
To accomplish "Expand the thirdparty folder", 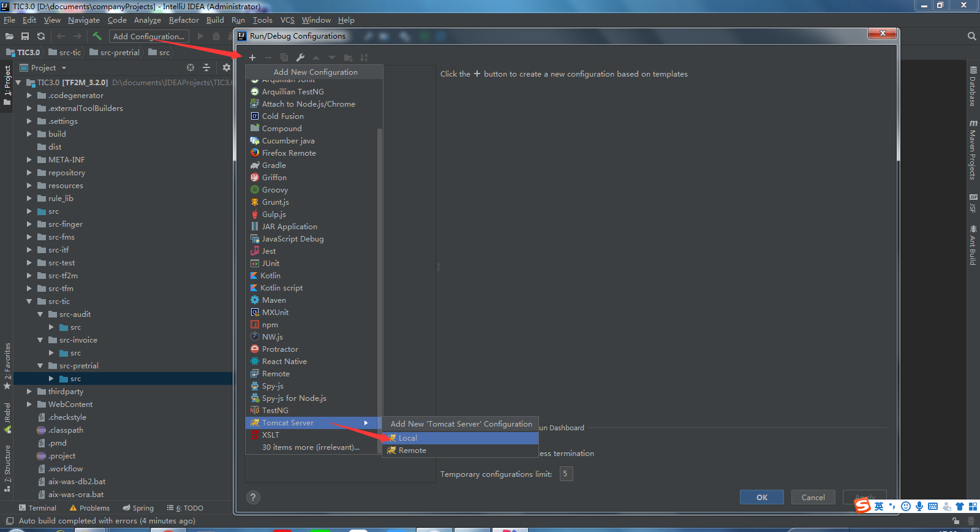I will coord(29,392).
